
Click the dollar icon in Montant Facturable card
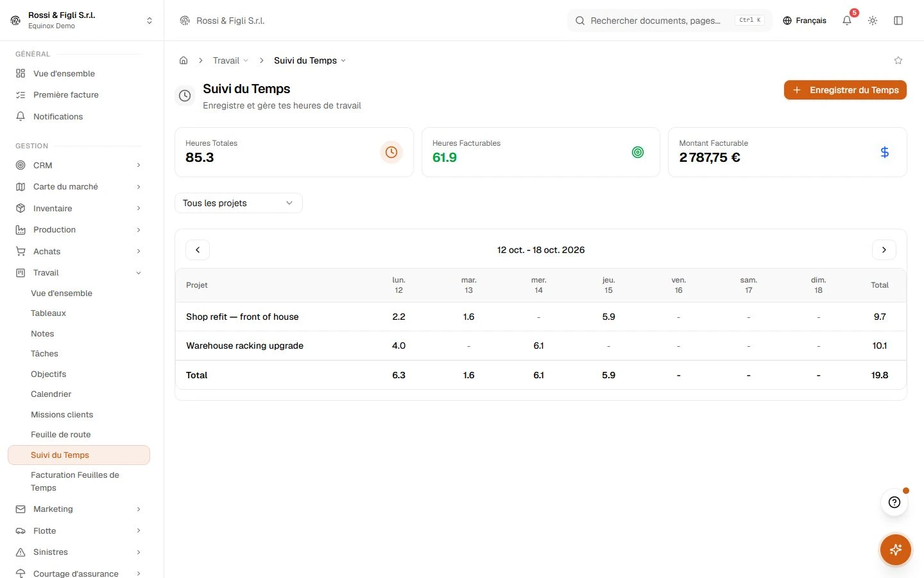[885, 152]
